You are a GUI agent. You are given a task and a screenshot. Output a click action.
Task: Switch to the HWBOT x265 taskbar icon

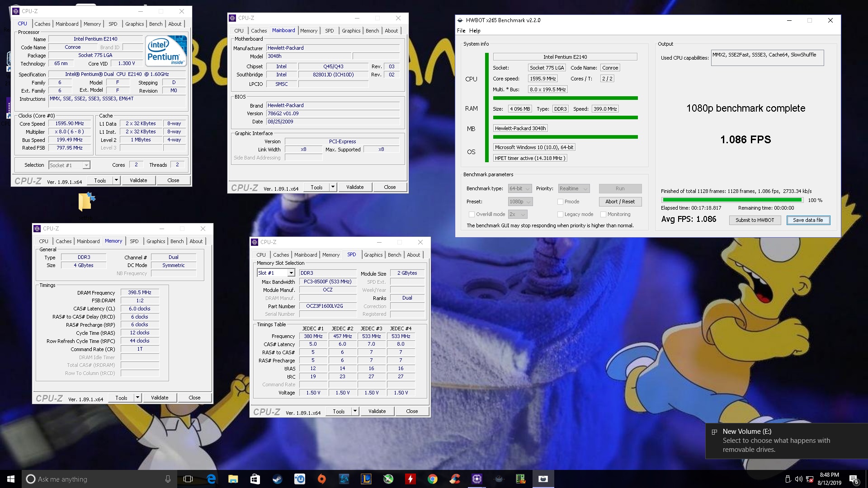pos(543,479)
